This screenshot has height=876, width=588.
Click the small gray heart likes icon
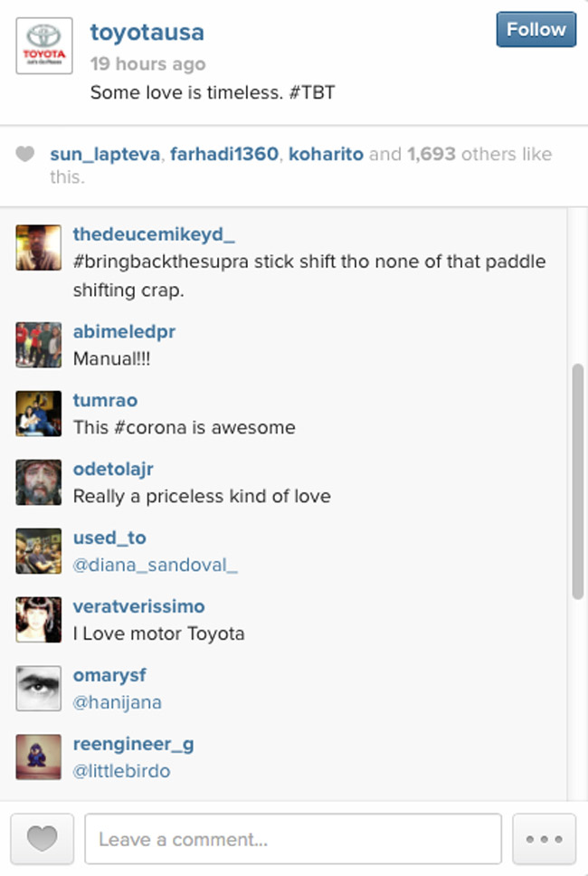[25, 155]
